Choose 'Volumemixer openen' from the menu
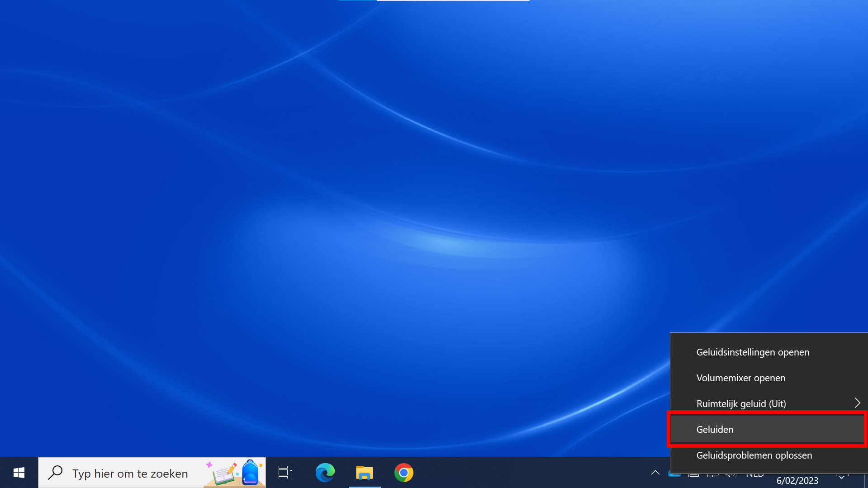 (740, 378)
